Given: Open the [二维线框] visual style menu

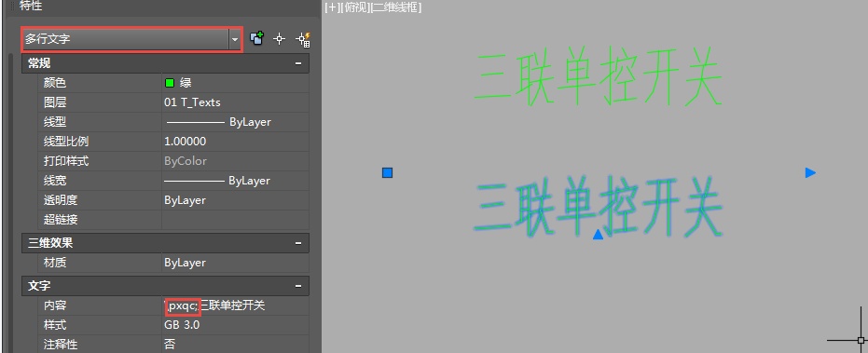Looking at the screenshot, I should [x=396, y=7].
